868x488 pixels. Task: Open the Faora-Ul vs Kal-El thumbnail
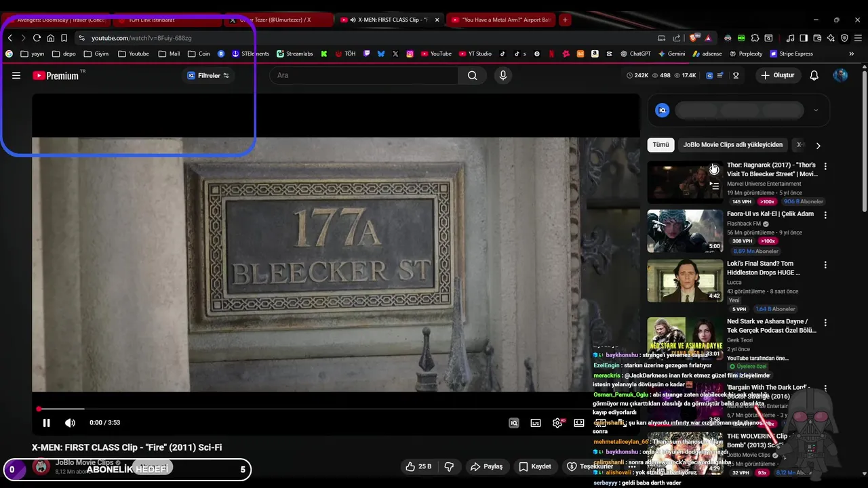click(685, 231)
